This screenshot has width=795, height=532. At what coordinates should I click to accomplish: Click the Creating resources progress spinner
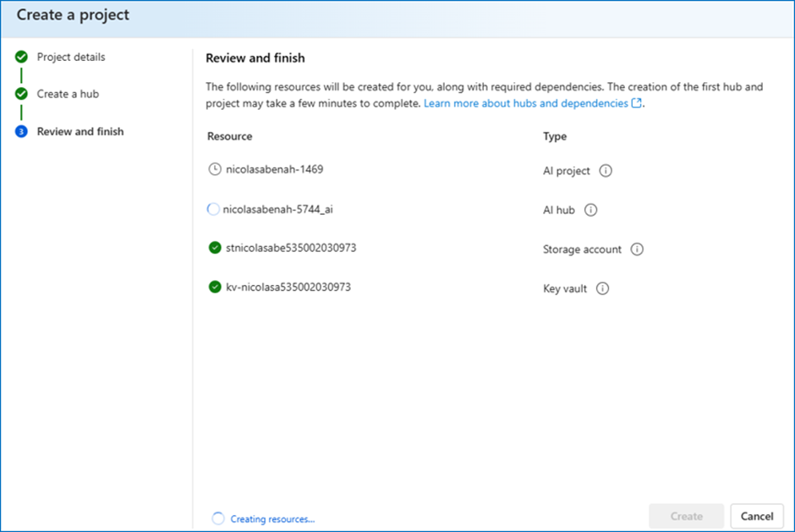pyautogui.click(x=218, y=518)
